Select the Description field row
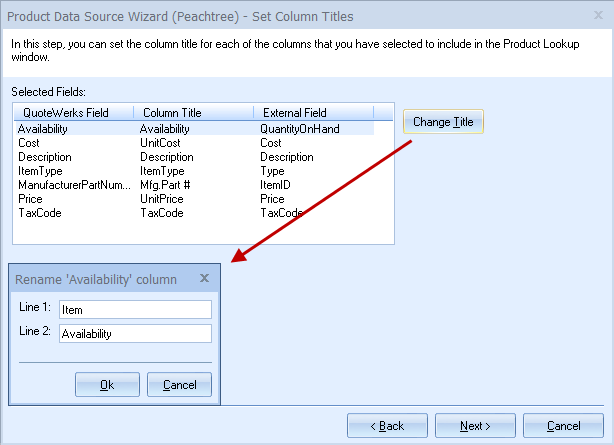The width and height of the screenshot is (614, 445). point(195,157)
